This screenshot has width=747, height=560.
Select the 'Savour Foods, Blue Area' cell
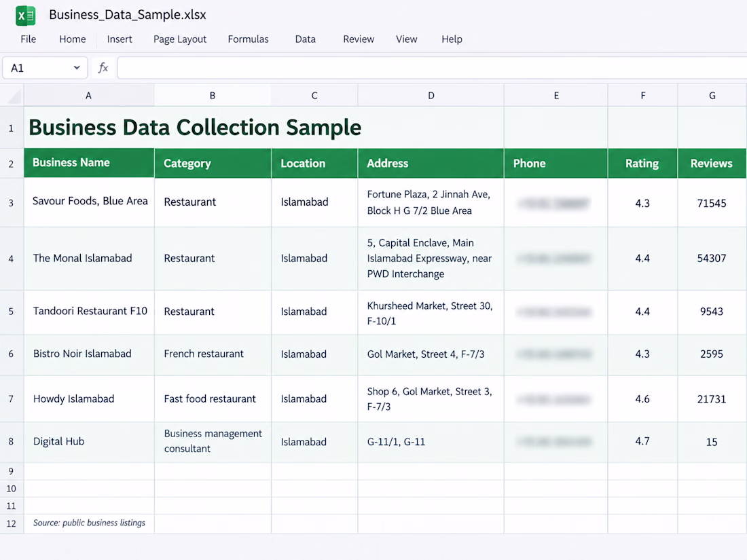pos(89,202)
